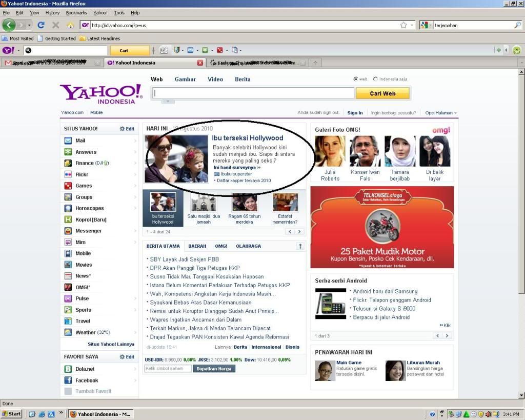525x420 pixels.
Task: Open the search engine selector dropdown
Action: point(426,25)
